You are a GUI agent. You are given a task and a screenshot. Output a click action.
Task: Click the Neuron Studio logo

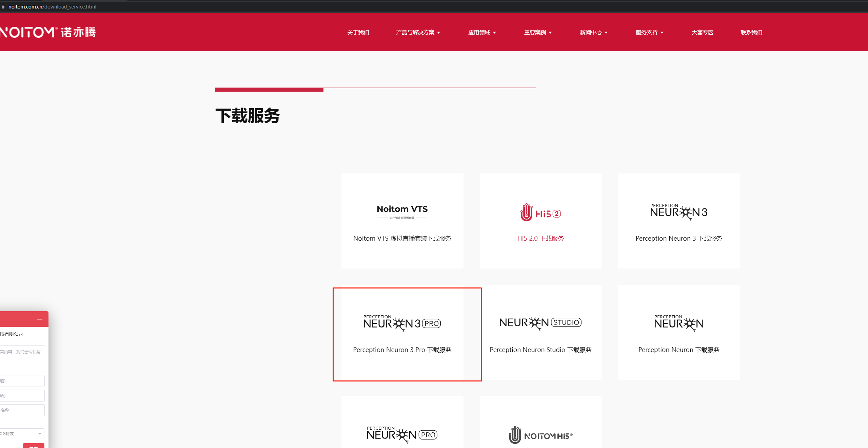(540, 322)
